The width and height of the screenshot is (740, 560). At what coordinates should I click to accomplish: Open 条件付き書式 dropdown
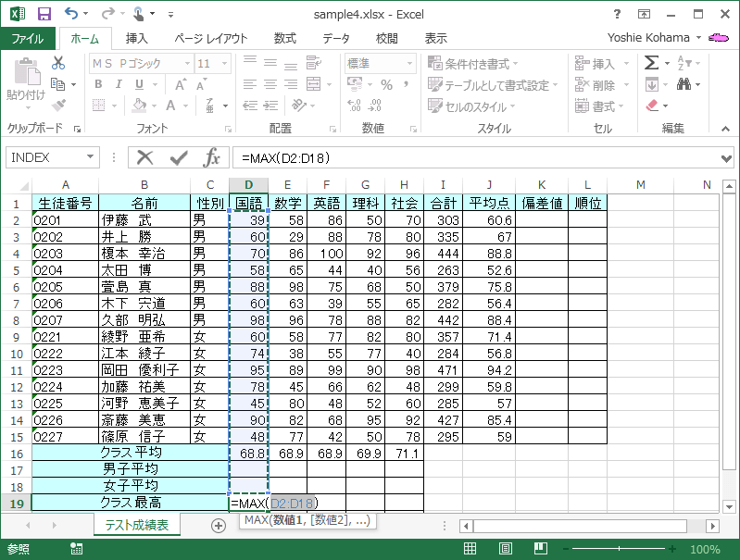pos(472,63)
